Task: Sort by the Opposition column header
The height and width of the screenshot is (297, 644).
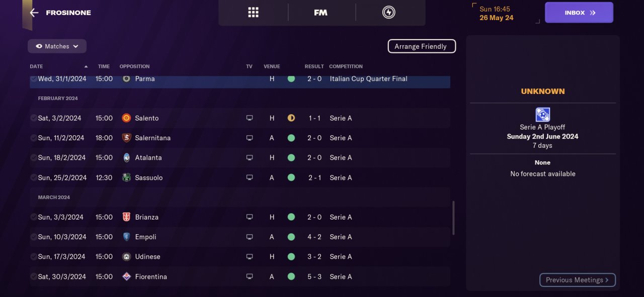Action: pos(134,66)
